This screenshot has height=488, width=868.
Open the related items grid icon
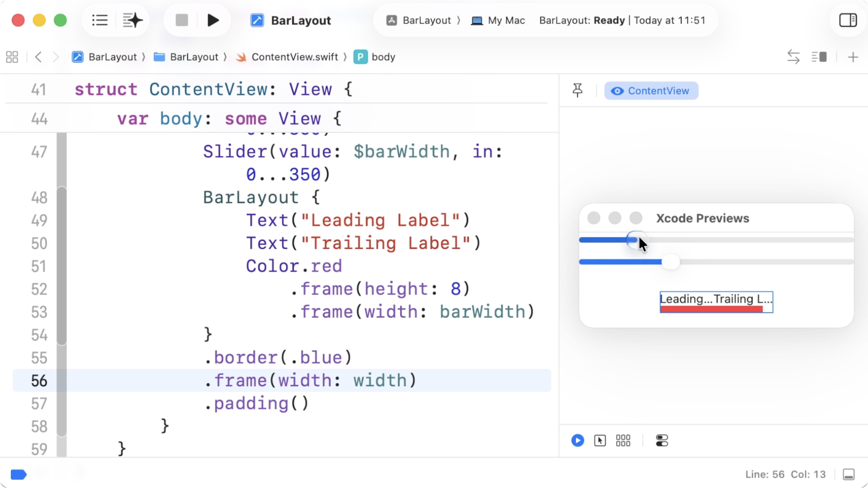12,57
